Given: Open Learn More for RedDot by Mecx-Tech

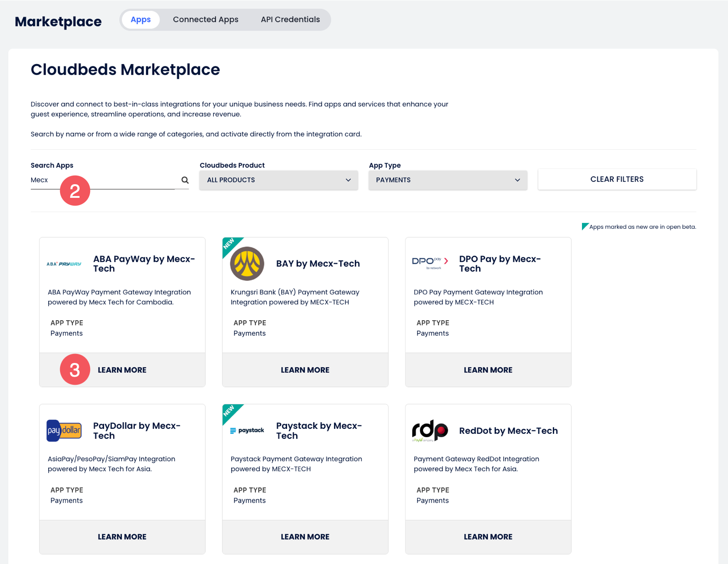Looking at the screenshot, I should coord(488,537).
